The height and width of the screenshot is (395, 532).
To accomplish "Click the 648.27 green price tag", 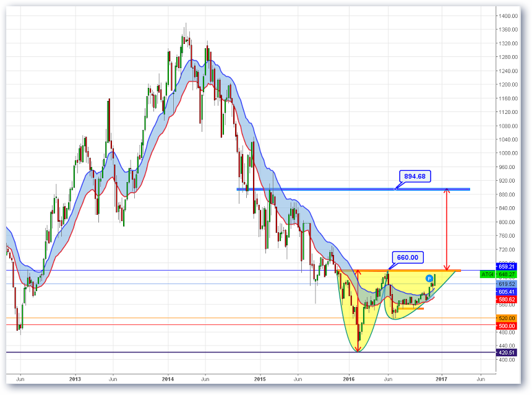I will click(506, 274).
